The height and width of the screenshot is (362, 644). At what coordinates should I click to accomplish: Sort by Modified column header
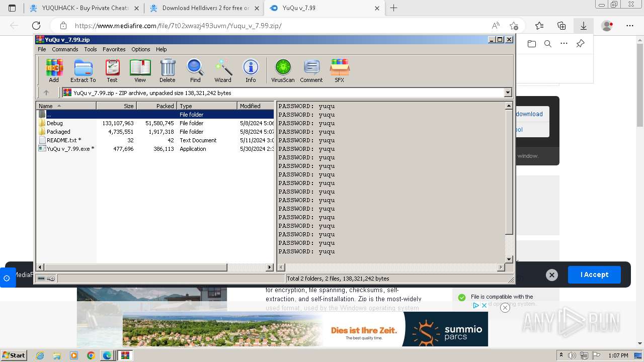pos(256,106)
